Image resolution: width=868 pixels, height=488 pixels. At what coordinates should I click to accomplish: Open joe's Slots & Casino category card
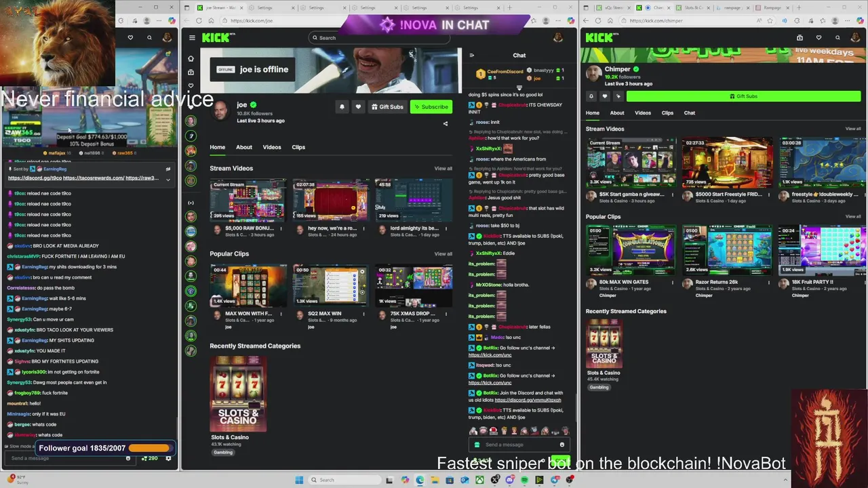pyautogui.click(x=238, y=394)
